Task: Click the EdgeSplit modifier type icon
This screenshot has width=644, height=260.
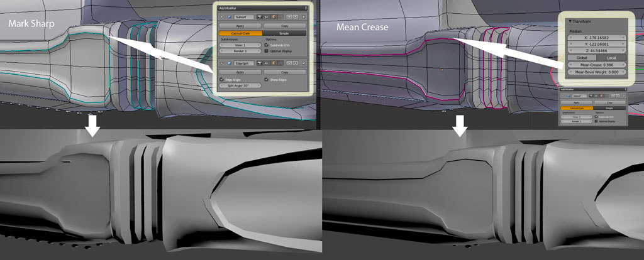Action: coord(230,63)
